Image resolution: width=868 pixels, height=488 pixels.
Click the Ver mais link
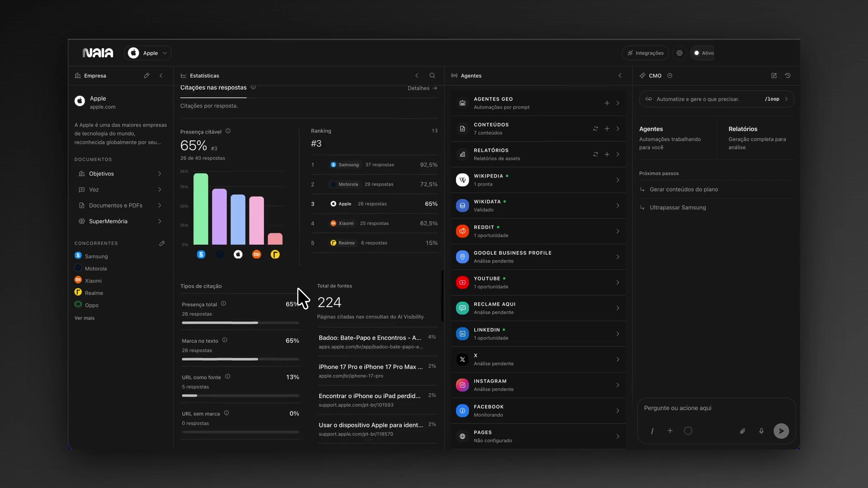pos(85,318)
